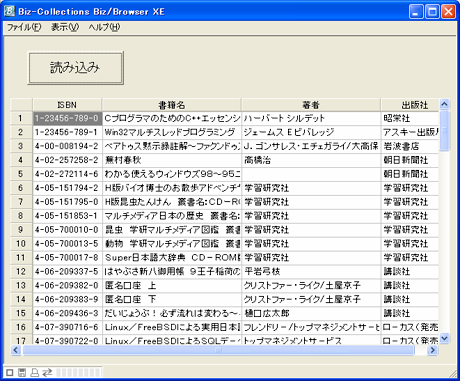Select row header number 5
The width and height of the screenshot is (460, 381).
click(21, 174)
